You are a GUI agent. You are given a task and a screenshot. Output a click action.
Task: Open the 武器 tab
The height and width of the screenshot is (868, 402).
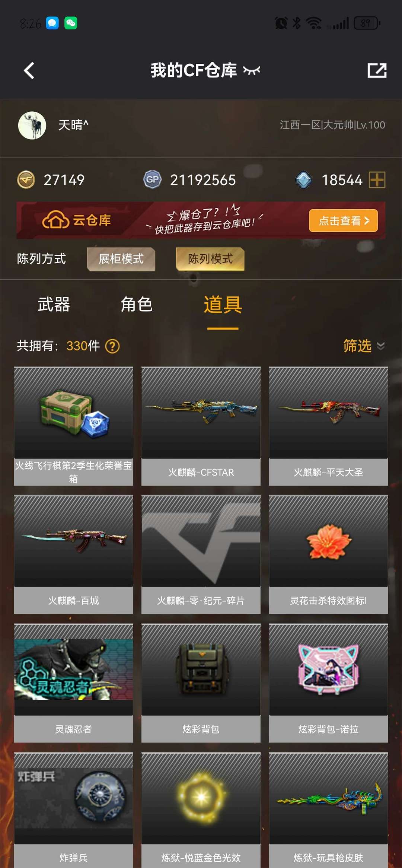[x=54, y=305]
